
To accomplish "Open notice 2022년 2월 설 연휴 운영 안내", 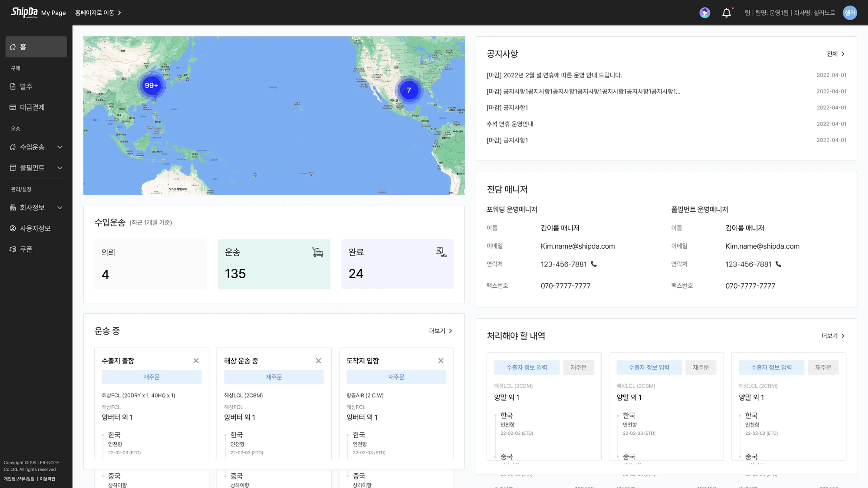I will coord(554,75).
